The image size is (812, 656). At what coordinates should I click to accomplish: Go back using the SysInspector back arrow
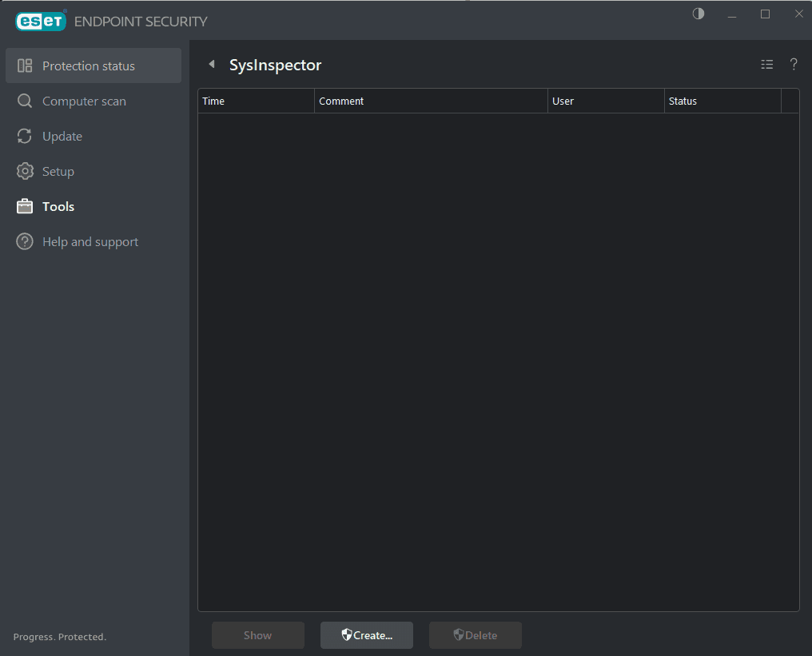point(211,64)
